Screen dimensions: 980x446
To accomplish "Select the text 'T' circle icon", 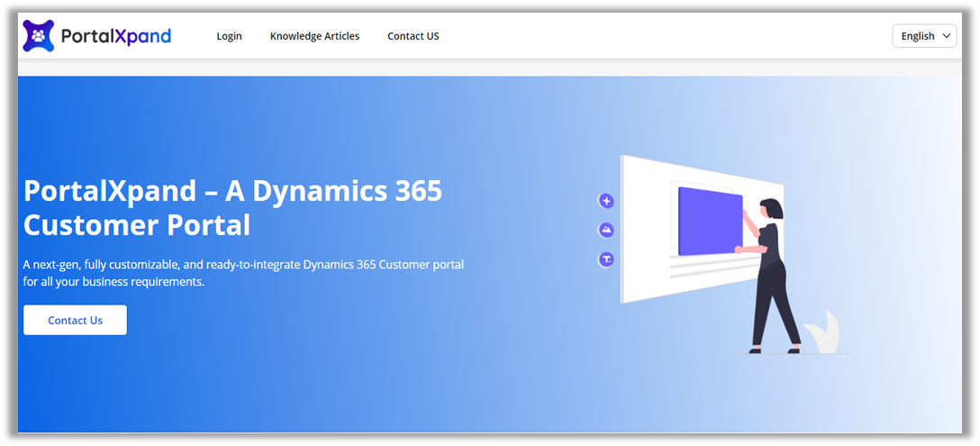I will pyautogui.click(x=606, y=259).
